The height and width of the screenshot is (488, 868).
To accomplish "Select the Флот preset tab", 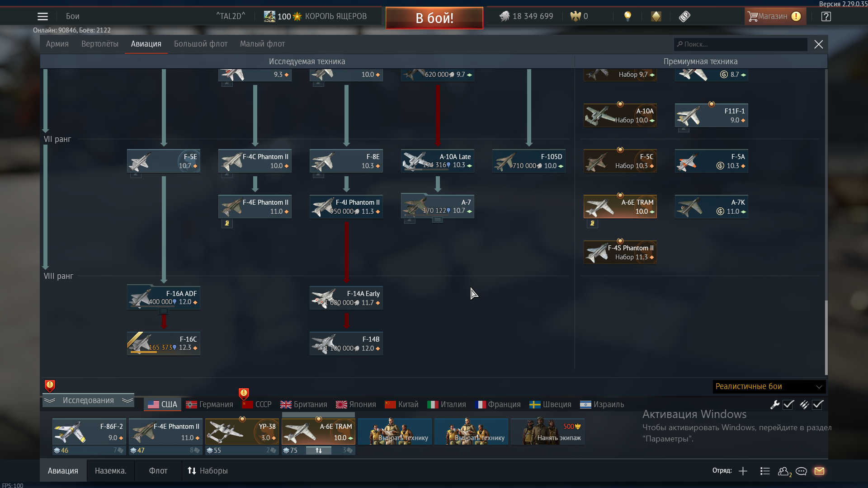I will [x=158, y=471].
